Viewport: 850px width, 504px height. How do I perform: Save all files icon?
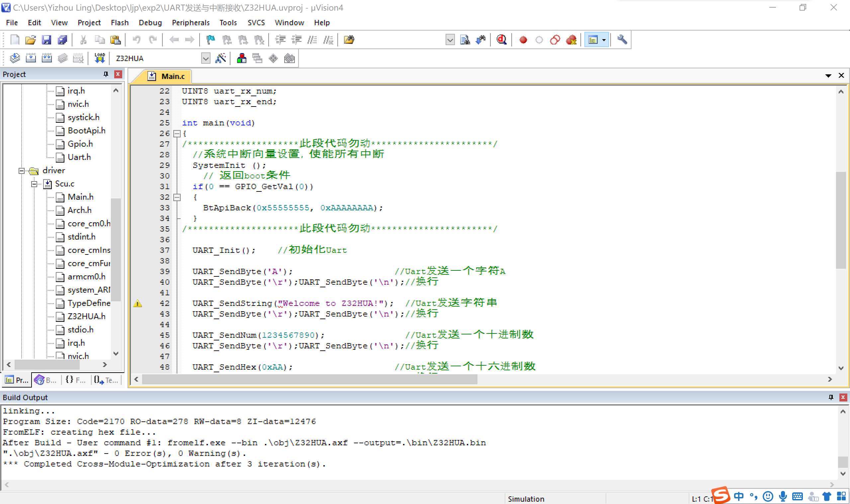pos(62,40)
